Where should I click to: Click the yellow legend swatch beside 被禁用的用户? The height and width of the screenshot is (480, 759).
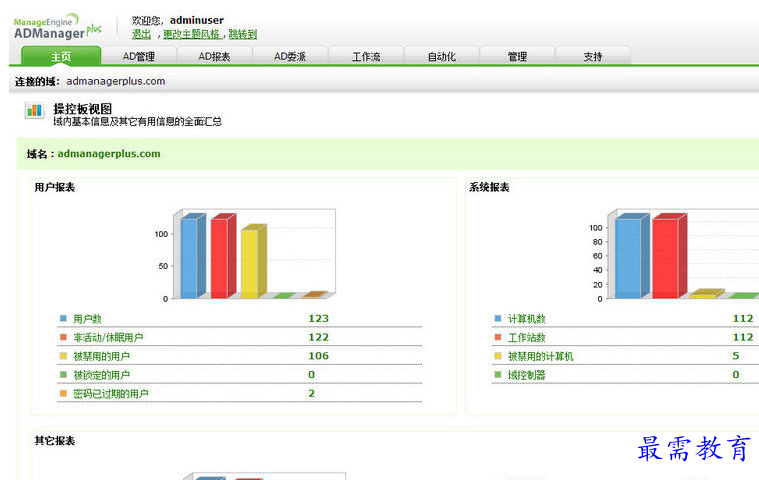click(x=63, y=356)
